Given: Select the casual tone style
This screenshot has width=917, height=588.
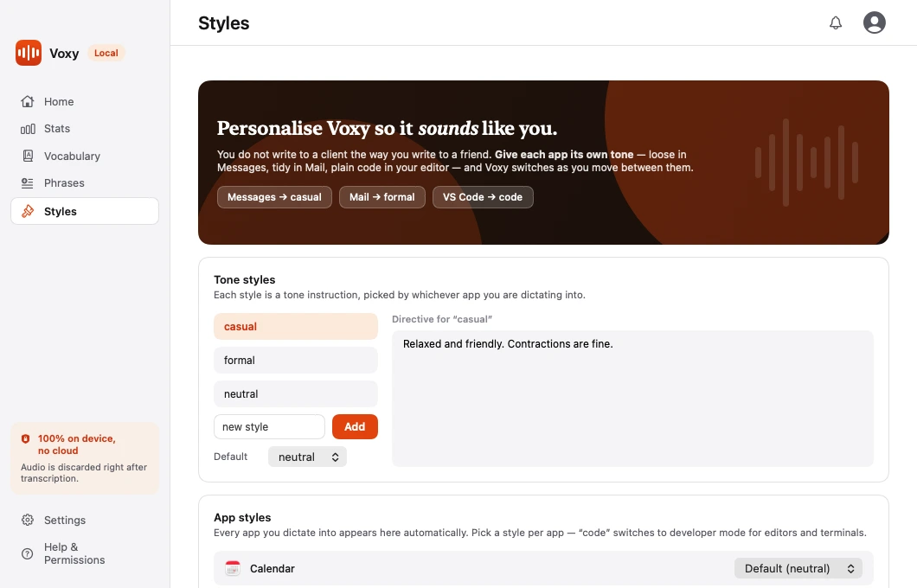Looking at the screenshot, I should tap(295, 326).
